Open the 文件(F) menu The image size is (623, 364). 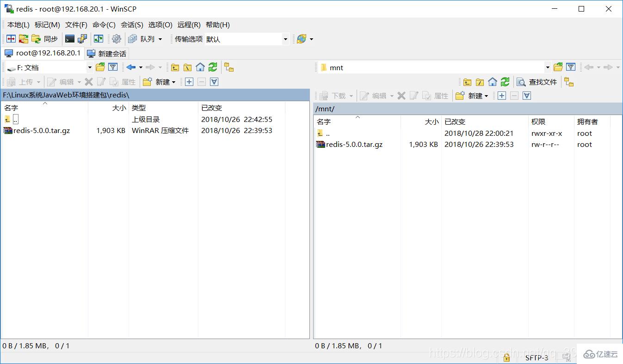76,25
